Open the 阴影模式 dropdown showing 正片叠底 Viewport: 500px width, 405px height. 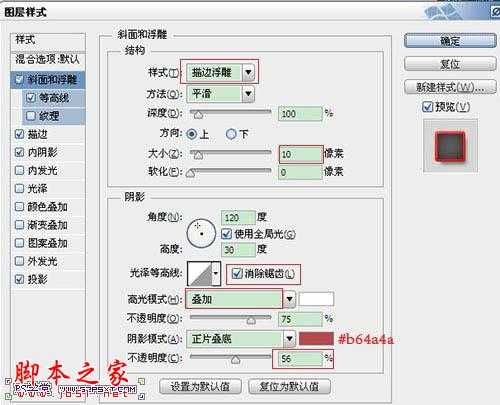(x=289, y=339)
